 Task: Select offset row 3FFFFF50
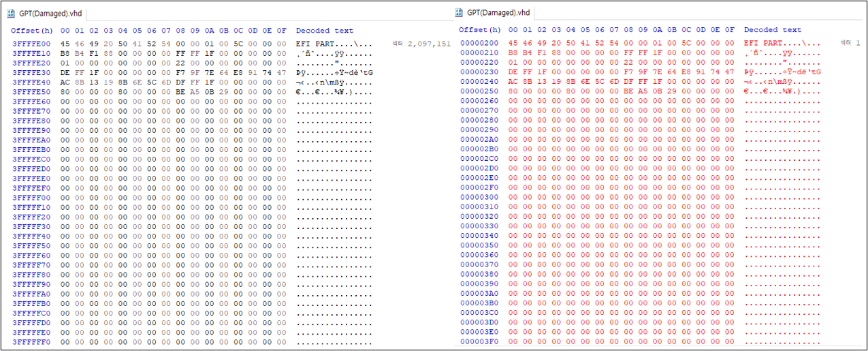193,245
